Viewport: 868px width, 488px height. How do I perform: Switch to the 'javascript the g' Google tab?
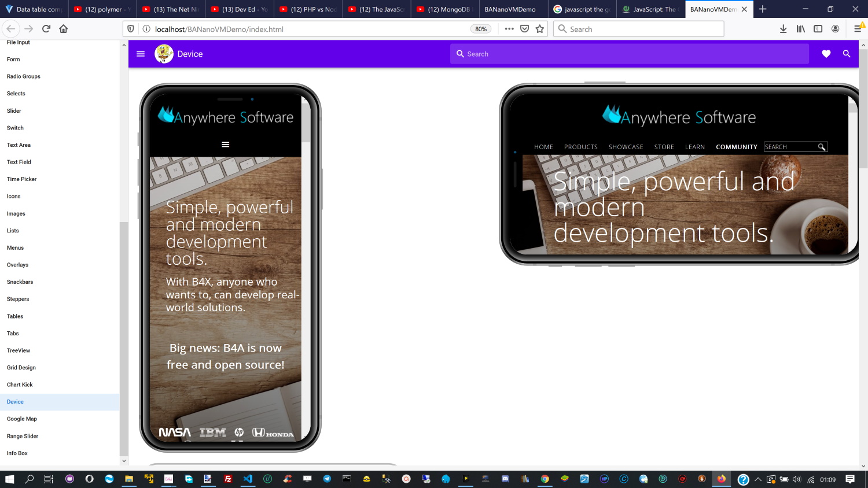[x=582, y=9]
